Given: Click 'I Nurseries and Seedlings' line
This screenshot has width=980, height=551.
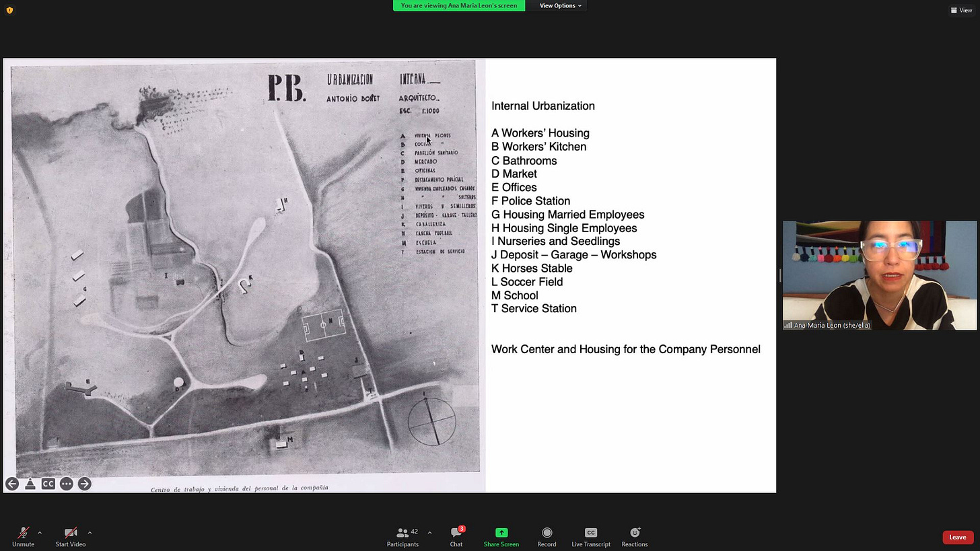Looking at the screenshot, I should click(555, 241).
